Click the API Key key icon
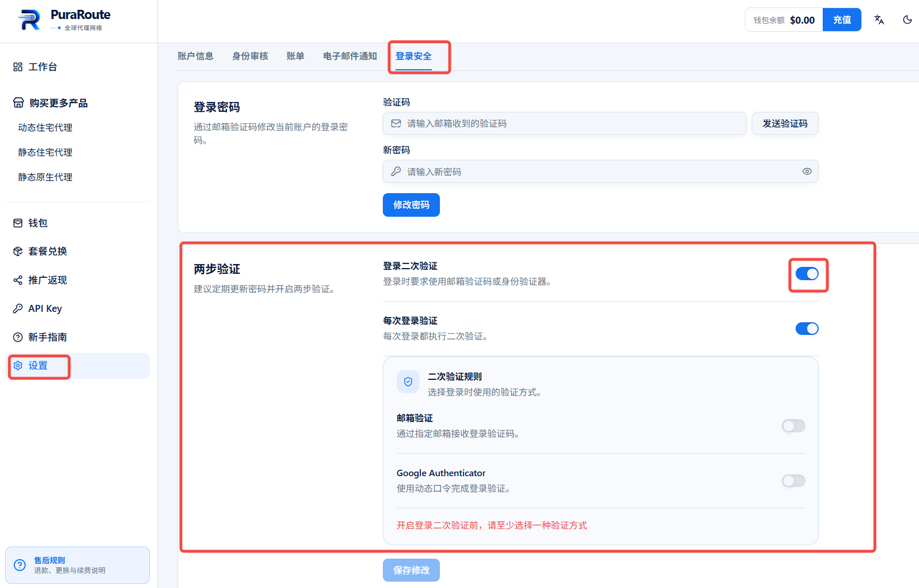Image resolution: width=919 pixels, height=588 pixels. (18, 308)
